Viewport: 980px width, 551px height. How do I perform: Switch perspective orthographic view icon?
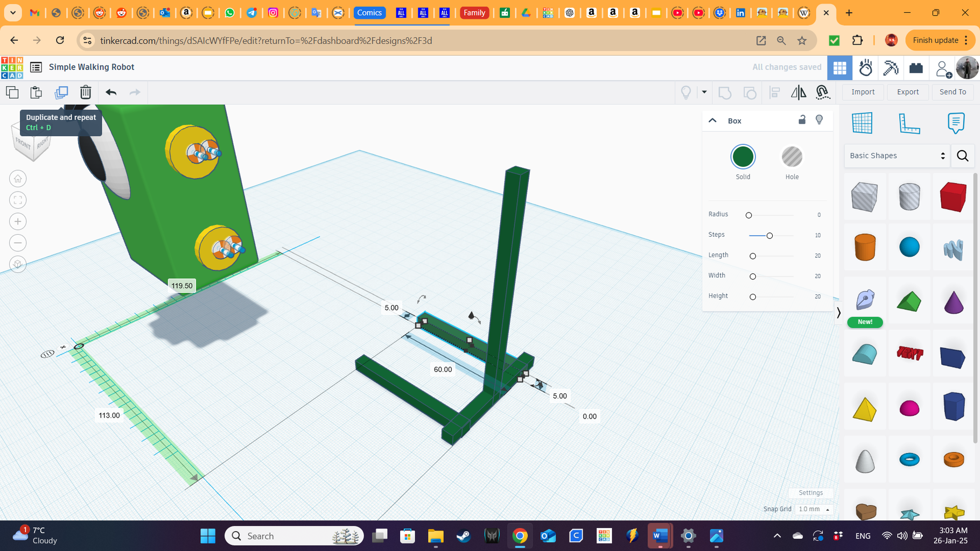click(18, 264)
